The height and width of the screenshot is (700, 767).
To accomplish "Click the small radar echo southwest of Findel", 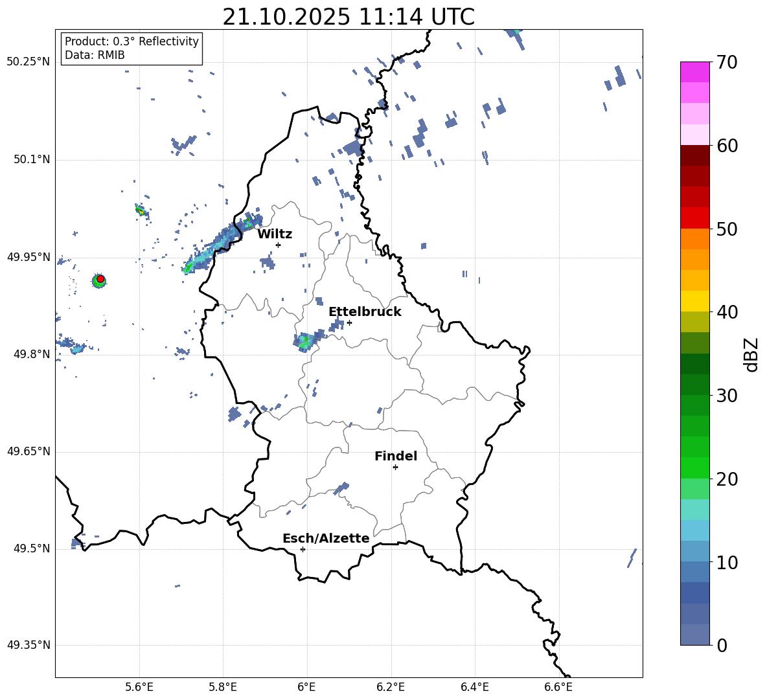I will [341, 488].
